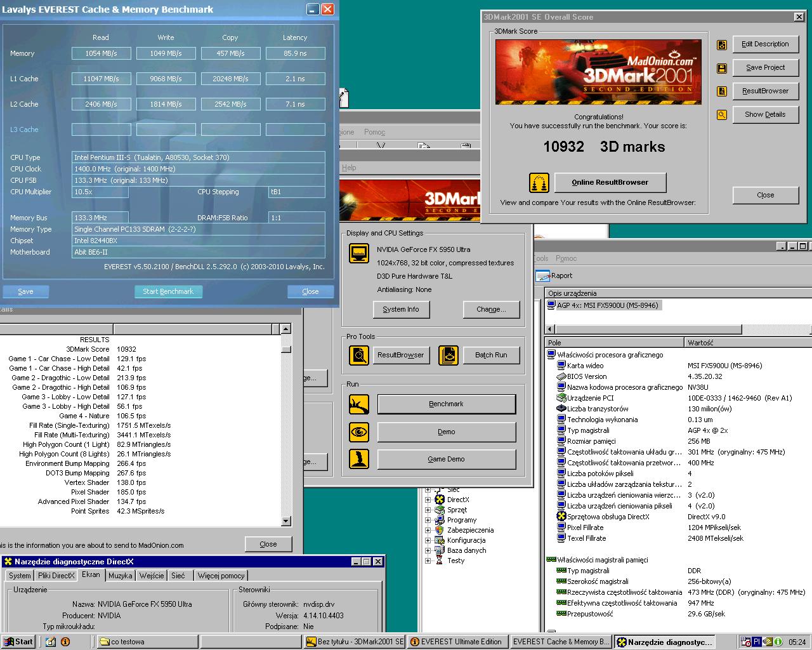Expand the Baza danych tree node
Viewport: 812px width, 650px height.
tap(428, 550)
